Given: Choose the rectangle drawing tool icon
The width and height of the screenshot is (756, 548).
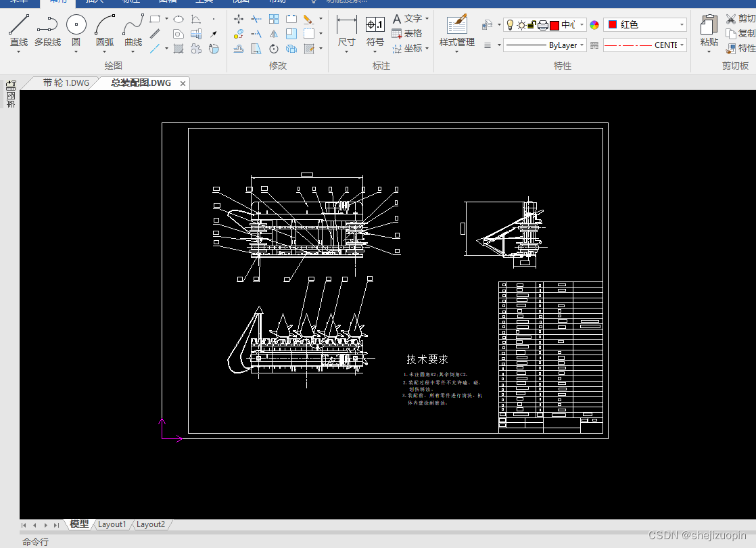Looking at the screenshot, I should coord(155,20).
